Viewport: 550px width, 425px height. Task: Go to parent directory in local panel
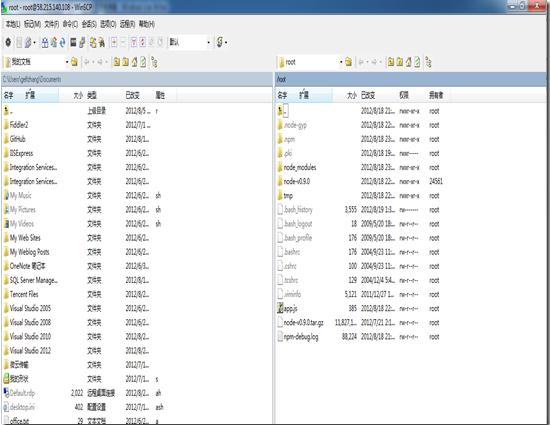pyautogui.click(x=116, y=62)
